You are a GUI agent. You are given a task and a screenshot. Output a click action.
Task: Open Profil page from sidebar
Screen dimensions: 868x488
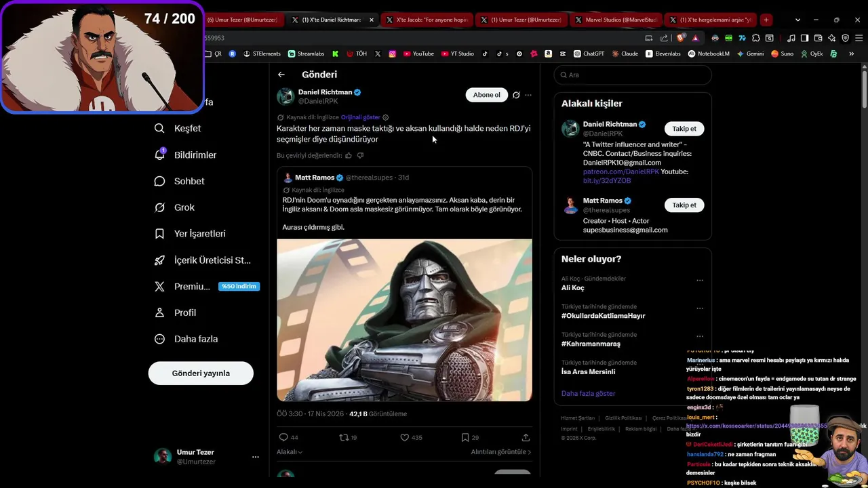click(176, 312)
